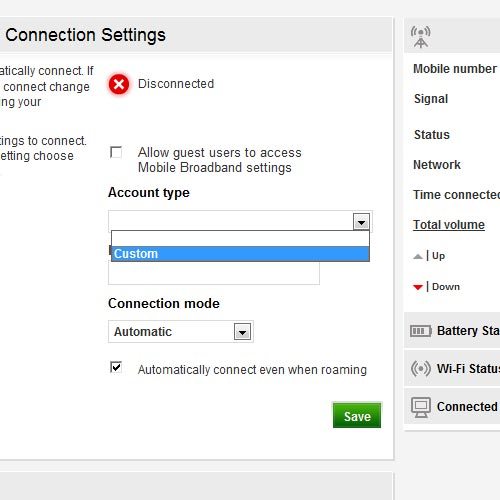The width and height of the screenshot is (500, 500).
Task: Click the red Disconnected status icon
Action: 119,84
